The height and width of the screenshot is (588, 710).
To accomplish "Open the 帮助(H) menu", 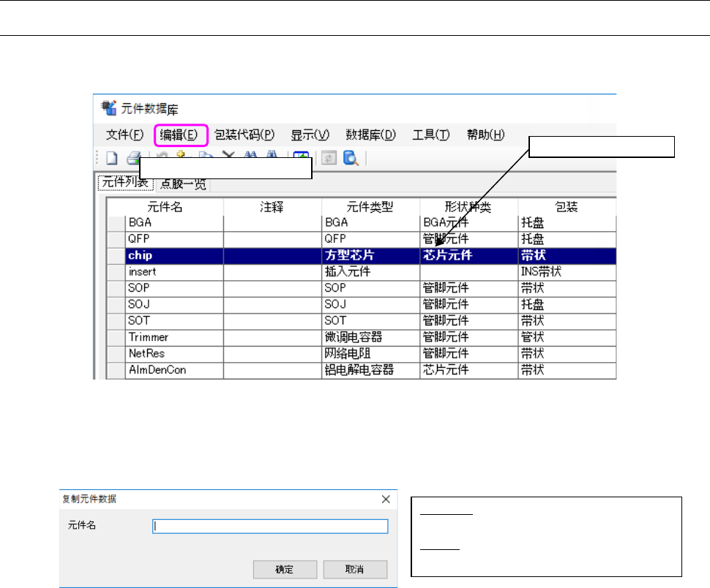I will [x=486, y=135].
